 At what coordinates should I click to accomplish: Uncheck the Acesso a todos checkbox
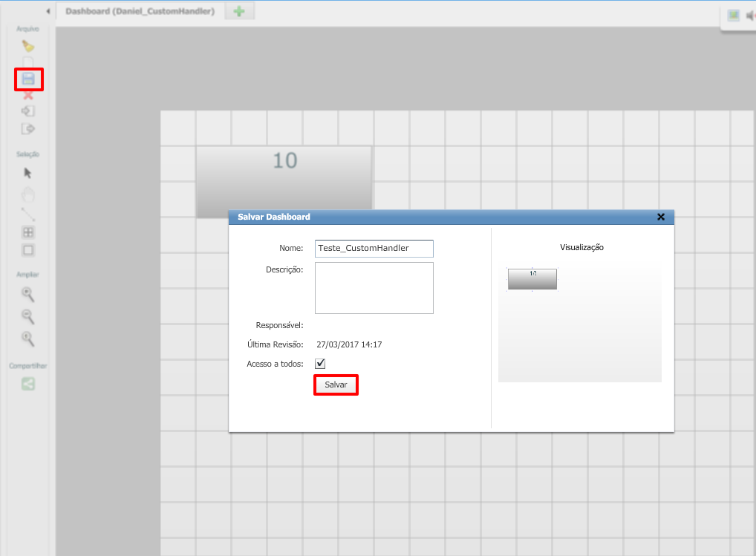tap(320, 364)
